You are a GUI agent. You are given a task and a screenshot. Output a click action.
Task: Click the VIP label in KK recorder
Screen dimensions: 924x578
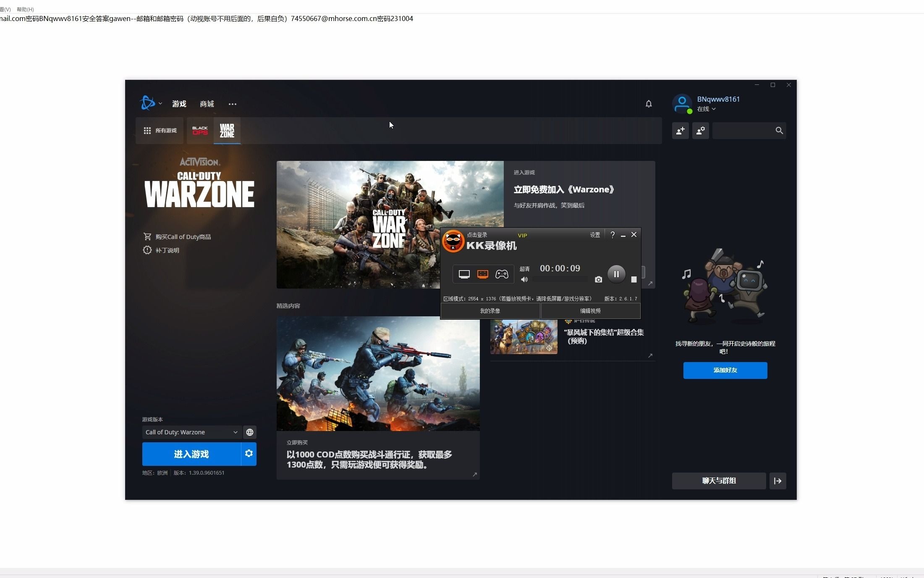(522, 236)
